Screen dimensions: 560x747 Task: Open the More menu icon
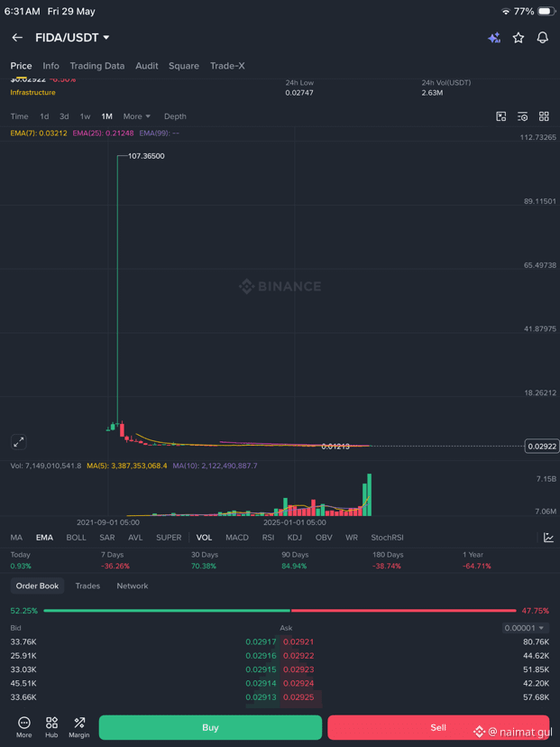point(23,727)
